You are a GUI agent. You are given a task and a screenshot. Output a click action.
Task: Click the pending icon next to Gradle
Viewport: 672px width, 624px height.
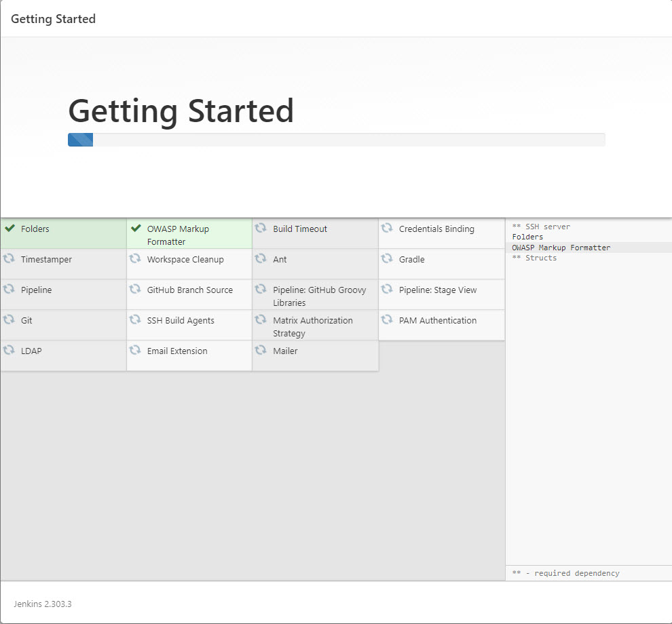pos(387,258)
